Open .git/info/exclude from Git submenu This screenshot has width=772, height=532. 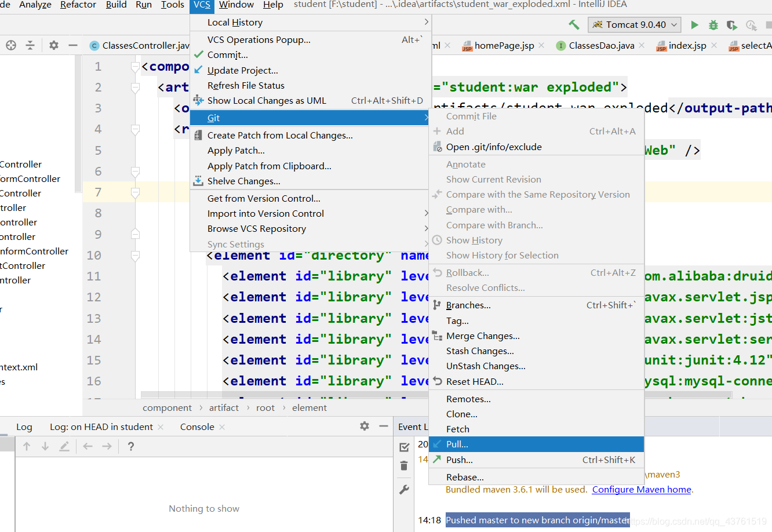click(x=536, y=147)
